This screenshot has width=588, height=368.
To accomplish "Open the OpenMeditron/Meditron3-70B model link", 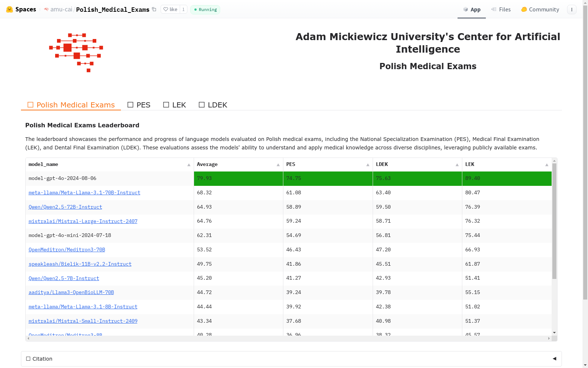I will pyautogui.click(x=67, y=250).
